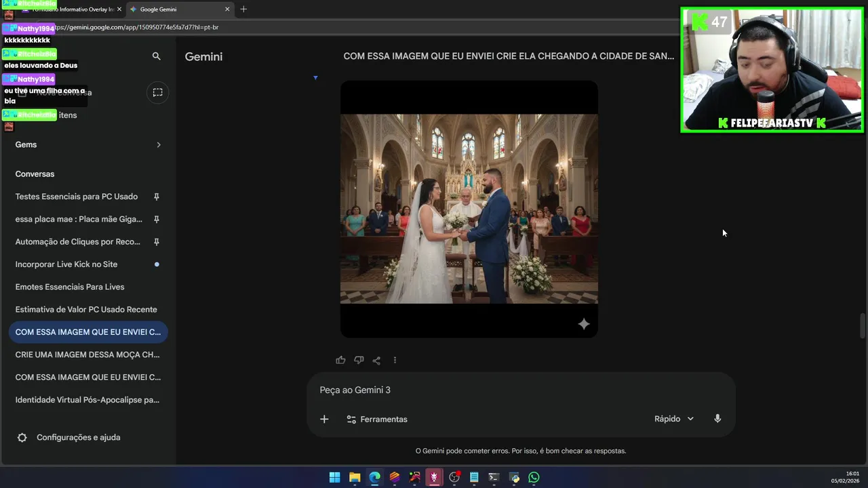
Task: Open the search conversations magnifier icon
Action: 157,56
